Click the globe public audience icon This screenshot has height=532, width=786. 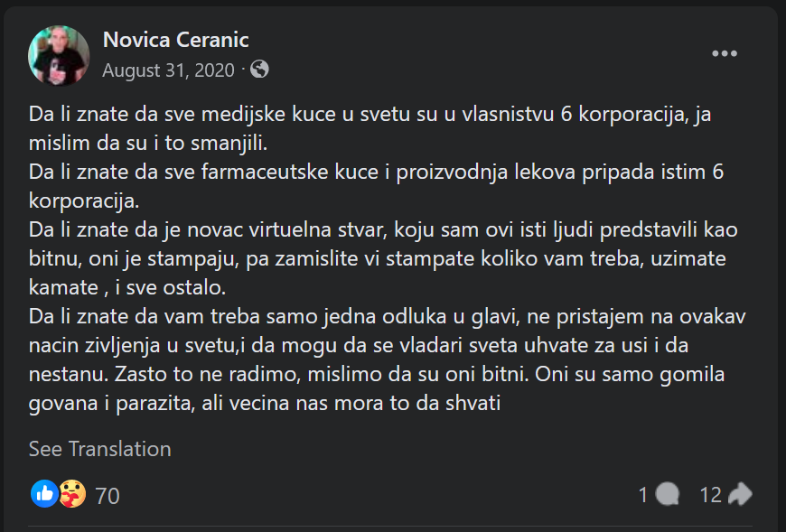(259, 70)
